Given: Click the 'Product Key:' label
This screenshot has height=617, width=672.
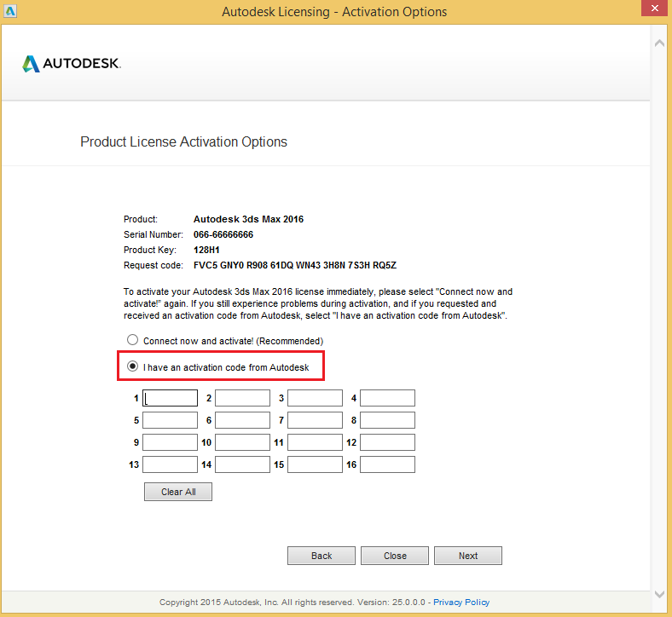Looking at the screenshot, I should (150, 250).
